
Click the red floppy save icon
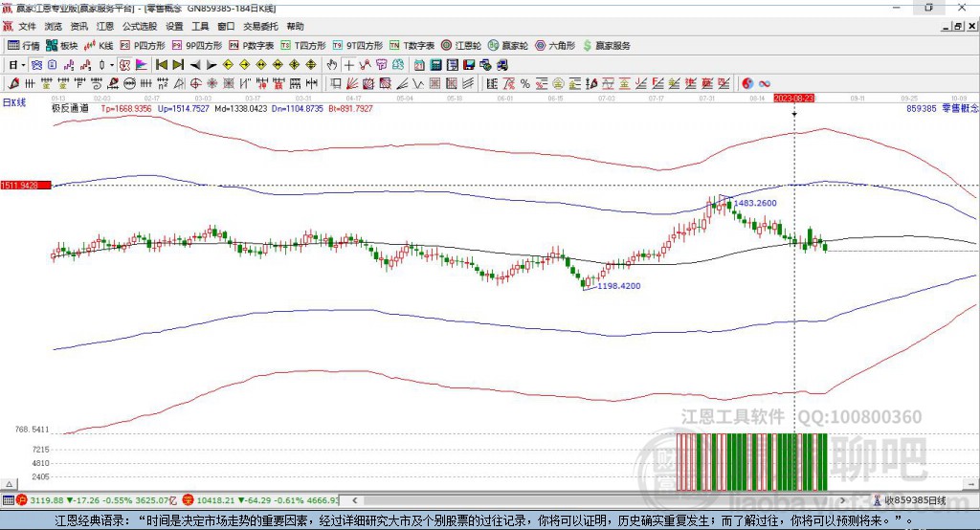(469, 65)
